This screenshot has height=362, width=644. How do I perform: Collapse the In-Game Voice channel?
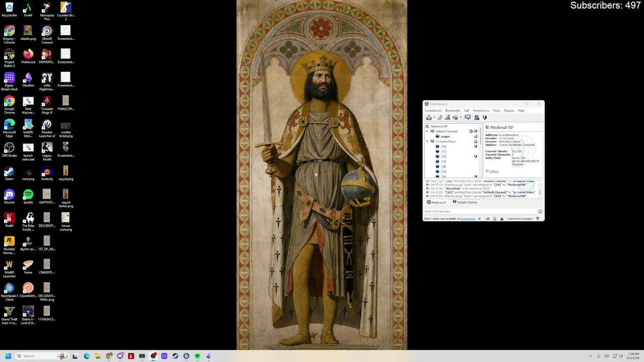[427, 141]
